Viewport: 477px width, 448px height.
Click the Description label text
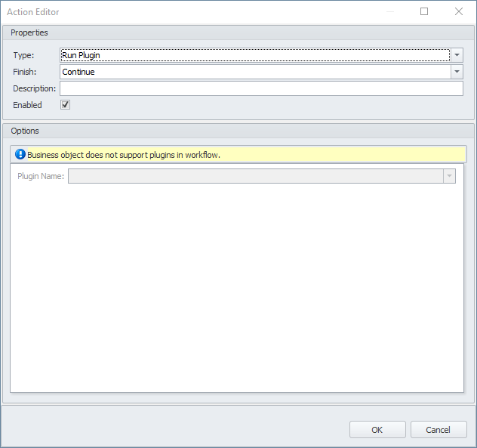click(35, 88)
